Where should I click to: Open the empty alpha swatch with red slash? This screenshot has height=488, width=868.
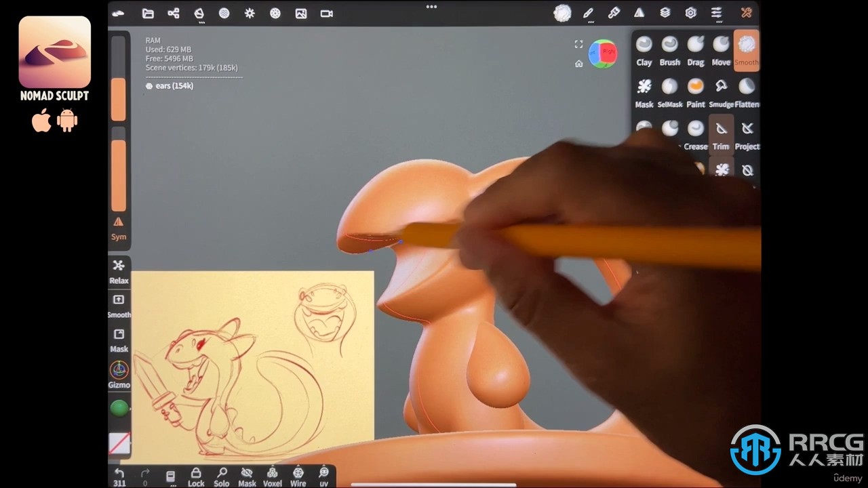[119, 443]
